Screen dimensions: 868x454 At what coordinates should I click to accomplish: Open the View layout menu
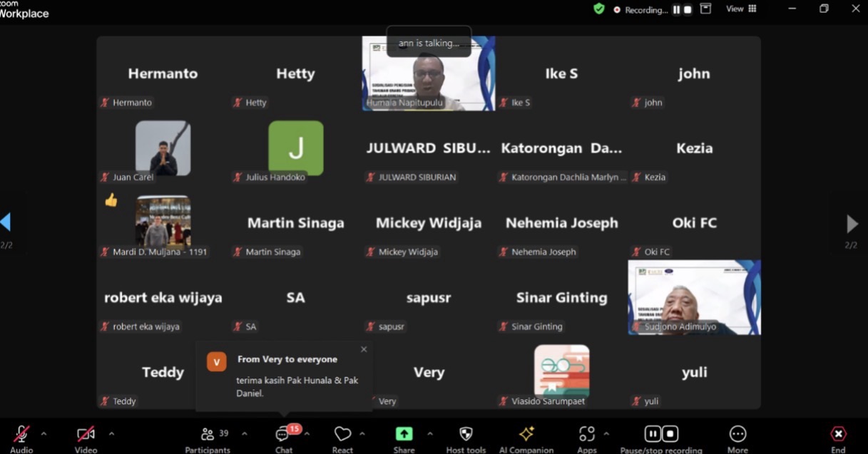741,9
